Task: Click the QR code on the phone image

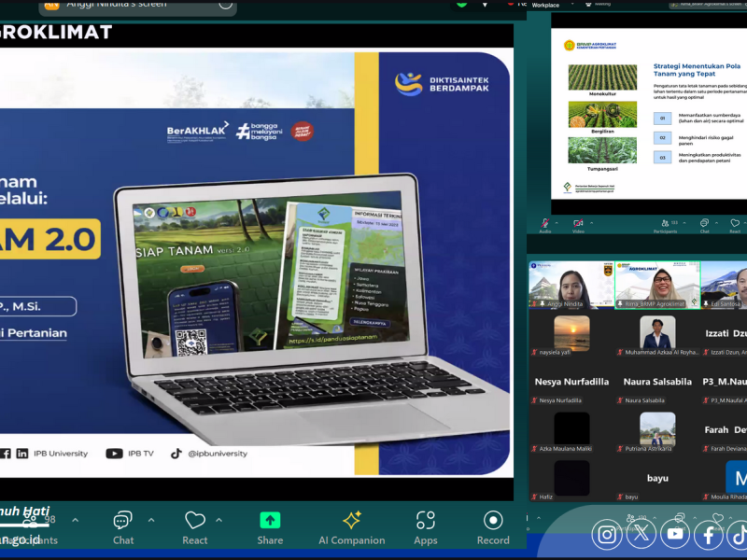Action: click(x=191, y=342)
